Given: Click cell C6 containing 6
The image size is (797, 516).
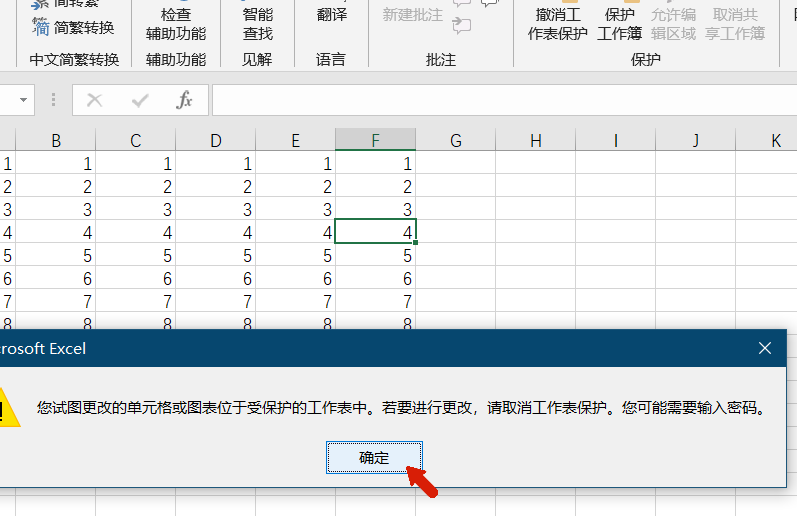Looking at the screenshot, I should point(136,278).
